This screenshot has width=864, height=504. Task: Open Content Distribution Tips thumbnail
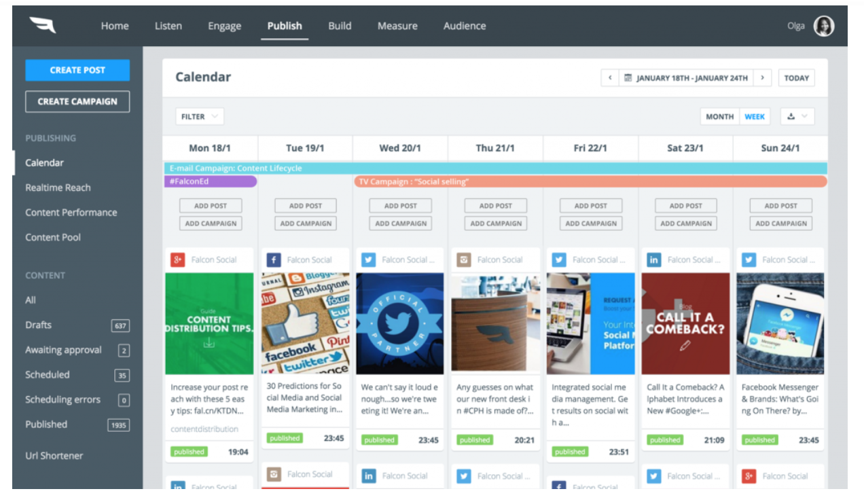(209, 324)
